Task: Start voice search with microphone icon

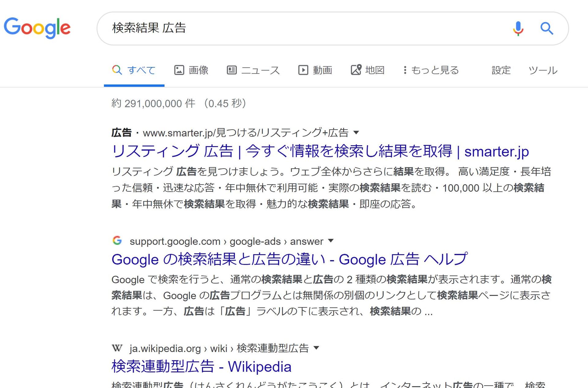Action: click(x=518, y=28)
